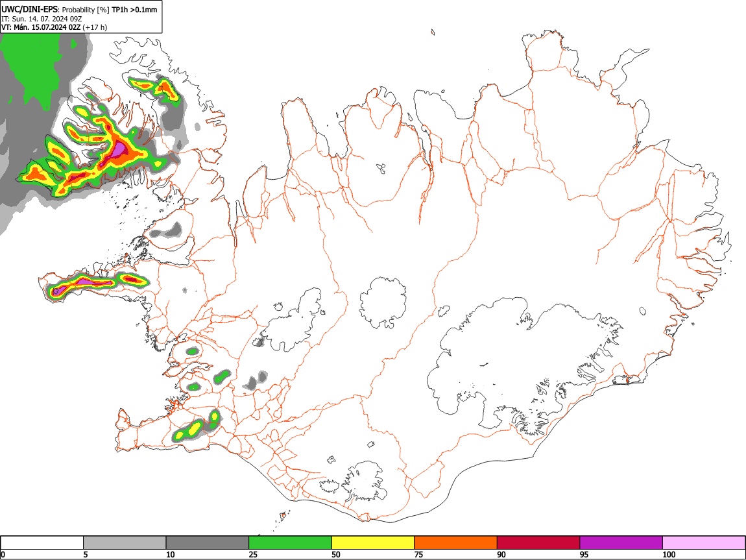The height and width of the screenshot is (560, 746).
Task: Click the green 25–50 legend swatch
Action: coord(290,543)
